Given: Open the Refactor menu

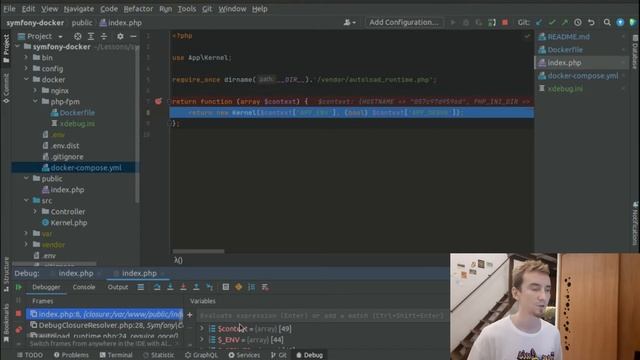Looking at the screenshot, I should tap(138, 9).
